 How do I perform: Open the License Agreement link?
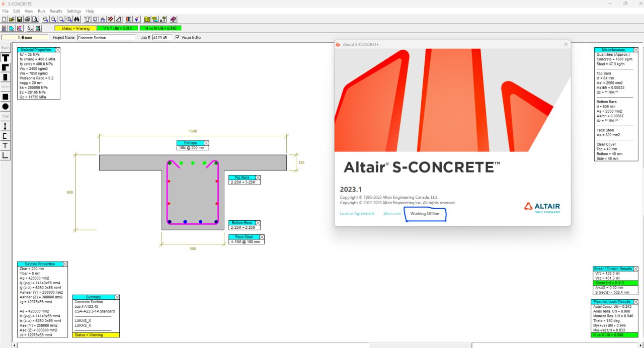click(x=357, y=214)
